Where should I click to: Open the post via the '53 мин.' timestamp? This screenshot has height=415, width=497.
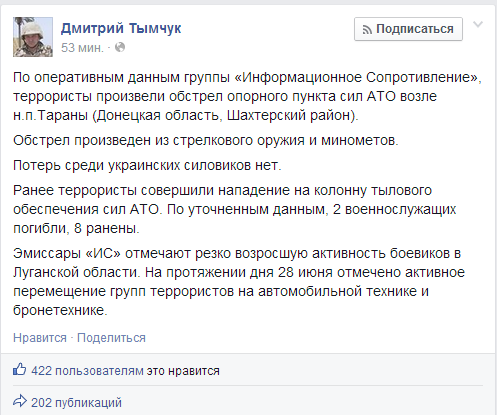pyautogui.click(x=82, y=48)
